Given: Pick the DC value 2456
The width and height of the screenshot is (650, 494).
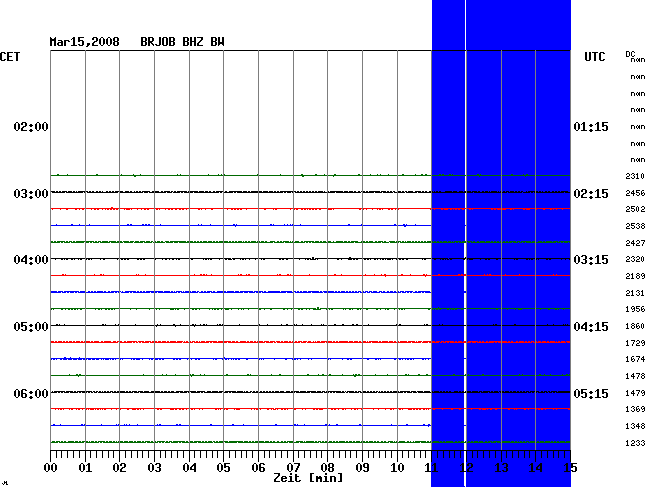Looking at the screenshot, I should click(635, 193).
